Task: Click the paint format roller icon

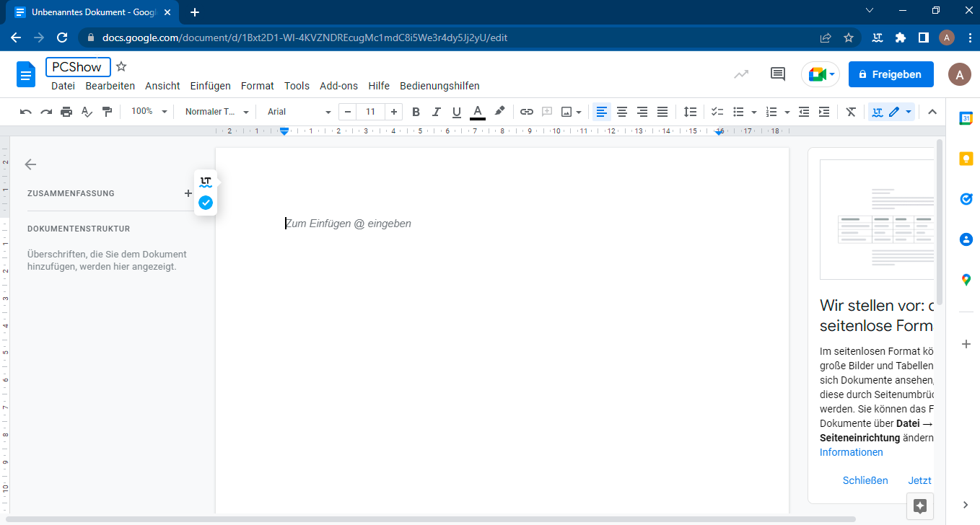Action: (x=108, y=112)
